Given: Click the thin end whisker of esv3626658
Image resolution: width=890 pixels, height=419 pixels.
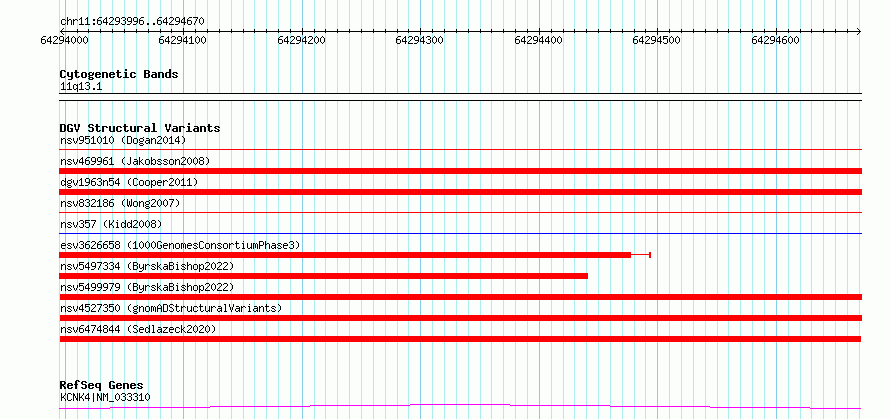Looking at the screenshot, I should coord(641,255).
